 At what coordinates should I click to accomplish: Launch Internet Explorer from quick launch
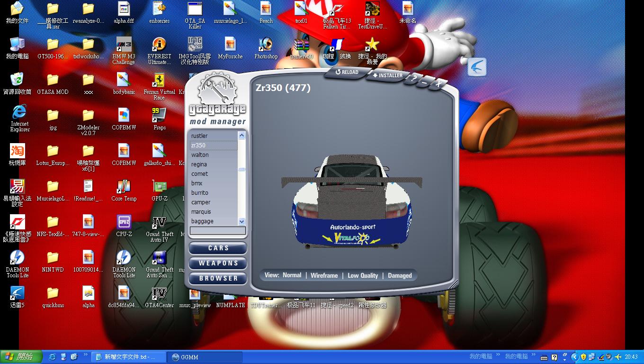[53, 357]
